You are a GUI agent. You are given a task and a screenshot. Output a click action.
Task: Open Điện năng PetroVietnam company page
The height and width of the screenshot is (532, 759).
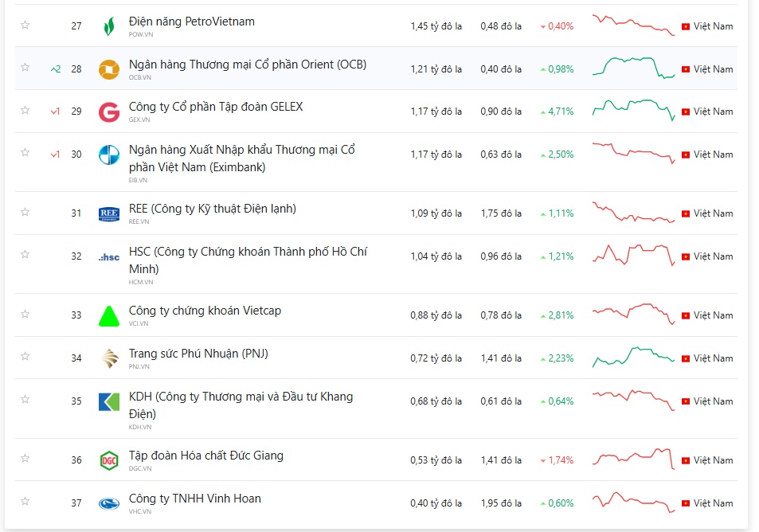tap(192, 22)
